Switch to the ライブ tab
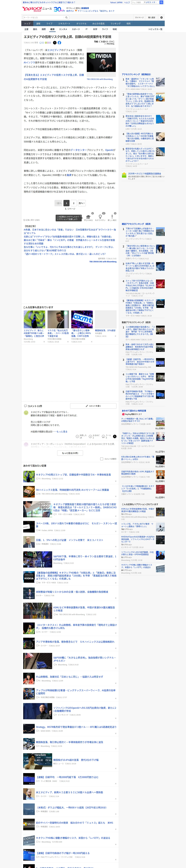The image size is (186, 868). coord(49,24)
